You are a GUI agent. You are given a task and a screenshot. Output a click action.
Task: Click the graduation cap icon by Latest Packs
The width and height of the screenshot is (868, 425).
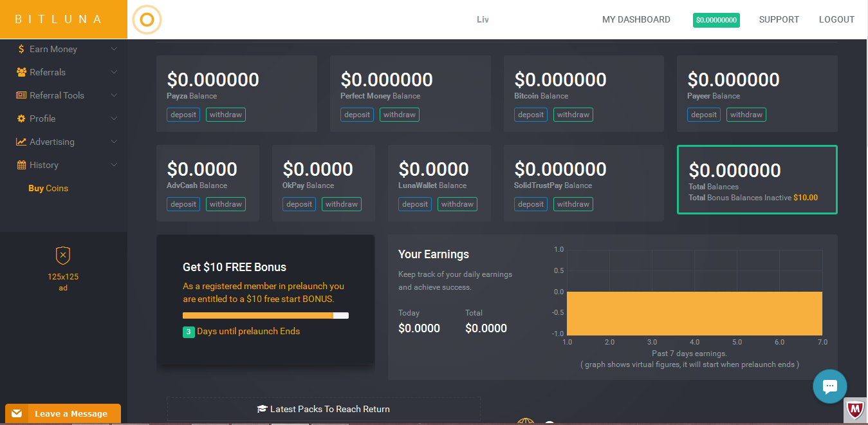[262, 409]
